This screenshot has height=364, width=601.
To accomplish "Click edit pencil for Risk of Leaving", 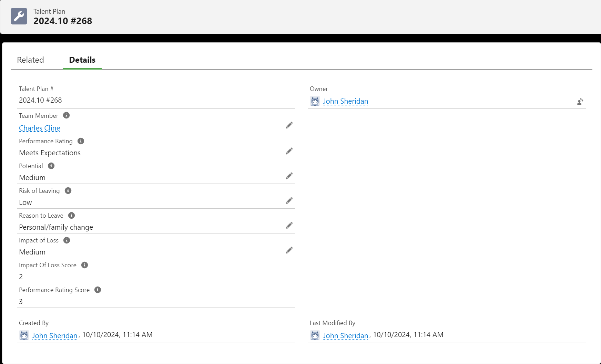I will (x=289, y=201).
